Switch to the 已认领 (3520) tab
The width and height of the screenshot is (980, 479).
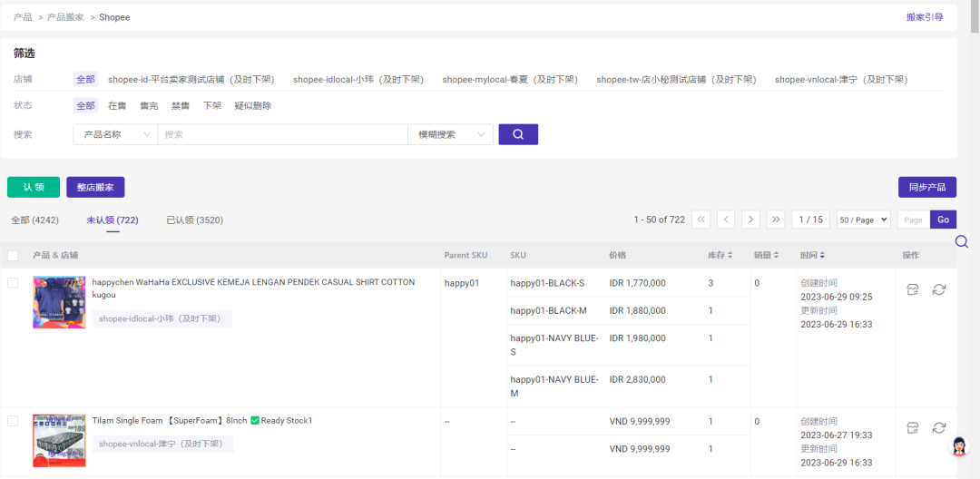tap(194, 220)
